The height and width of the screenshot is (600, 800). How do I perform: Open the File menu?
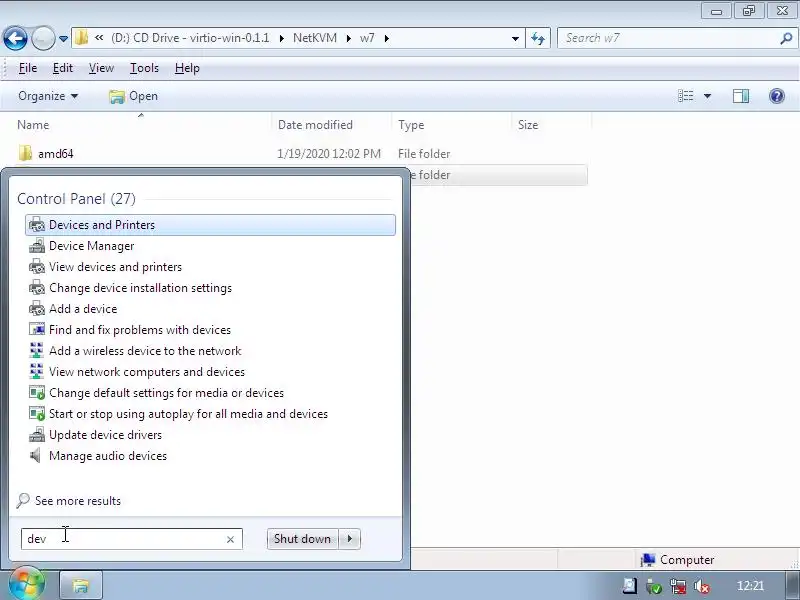(28, 68)
